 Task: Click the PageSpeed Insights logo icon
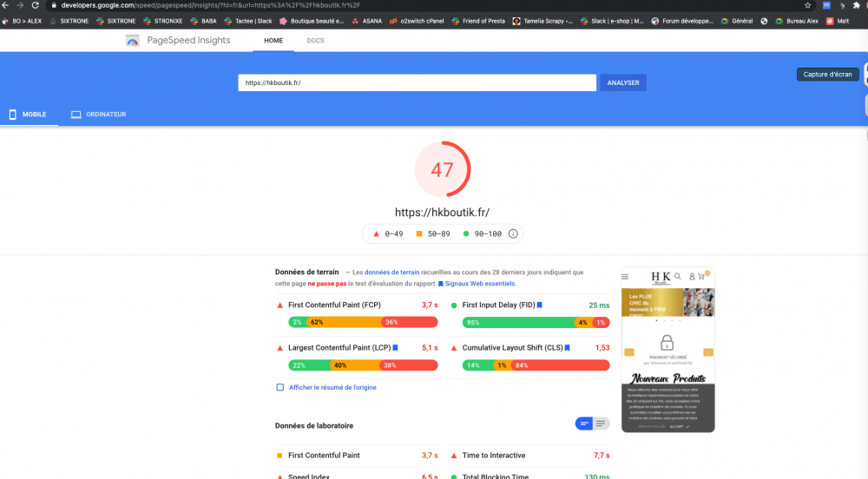pyautogui.click(x=132, y=41)
